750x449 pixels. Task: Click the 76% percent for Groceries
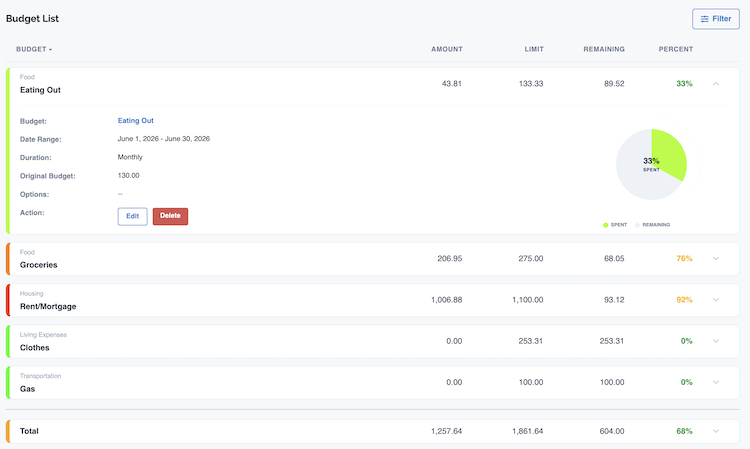[684, 259]
